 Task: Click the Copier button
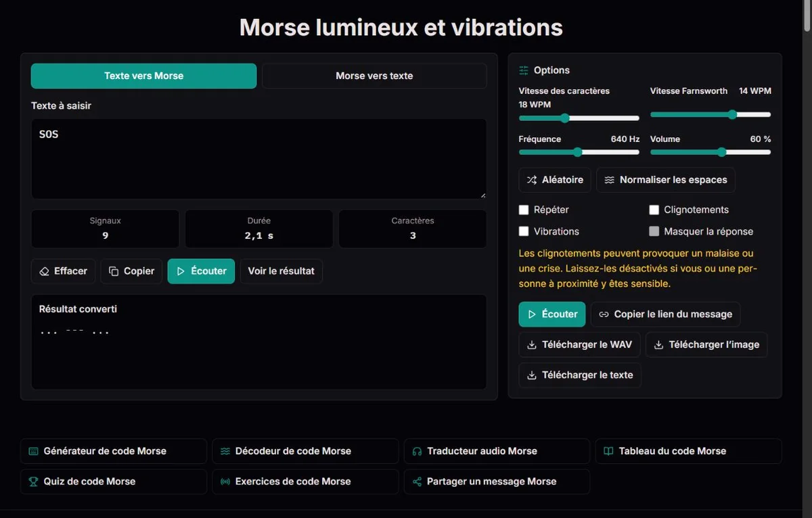(x=132, y=271)
